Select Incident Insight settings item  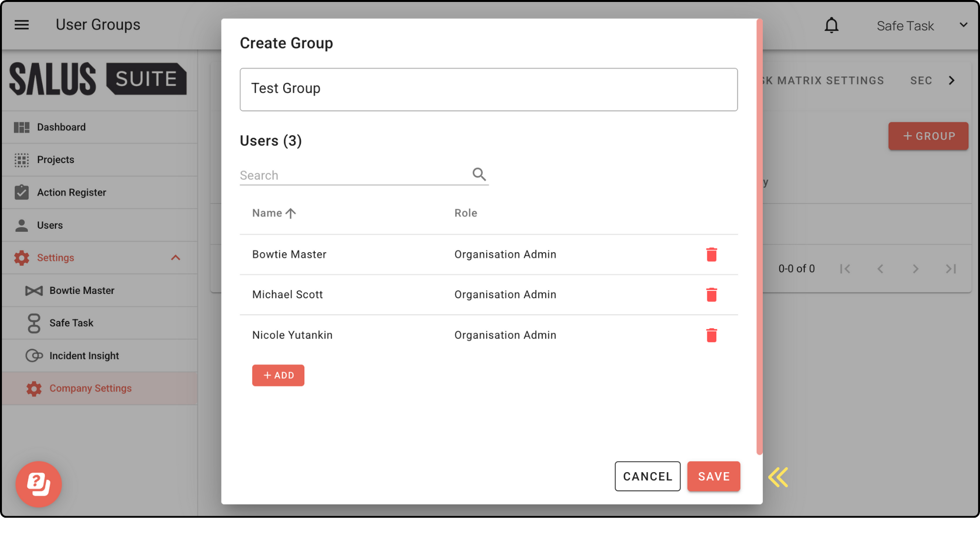(84, 356)
